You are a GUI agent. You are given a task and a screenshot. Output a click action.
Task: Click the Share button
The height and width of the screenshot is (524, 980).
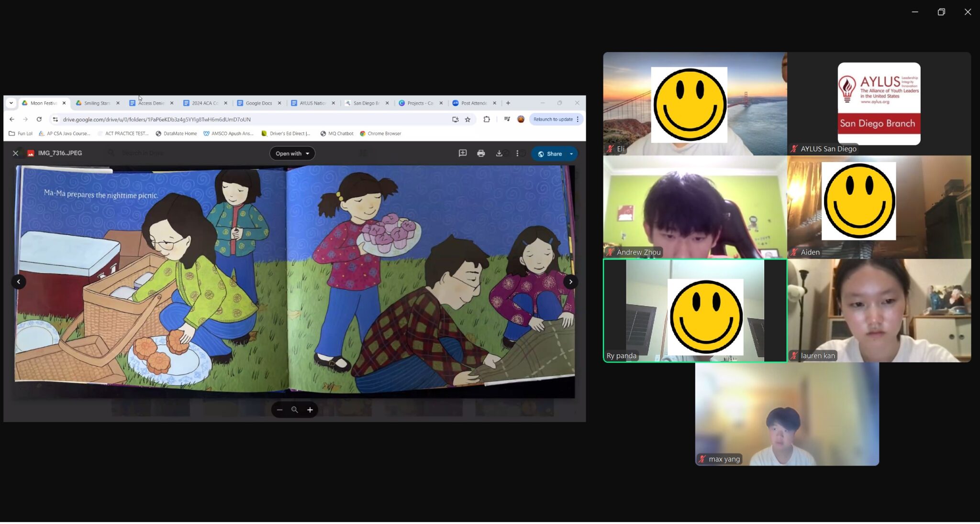(x=549, y=154)
